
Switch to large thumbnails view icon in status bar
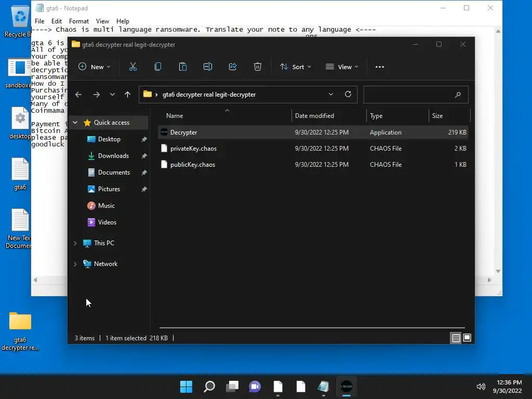pyautogui.click(x=467, y=338)
